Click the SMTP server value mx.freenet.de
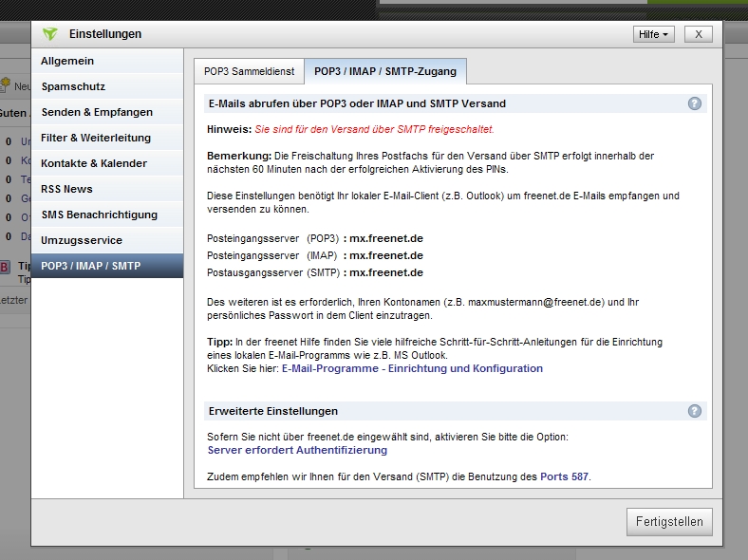Screen dimensions: 748x560 click(386, 272)
